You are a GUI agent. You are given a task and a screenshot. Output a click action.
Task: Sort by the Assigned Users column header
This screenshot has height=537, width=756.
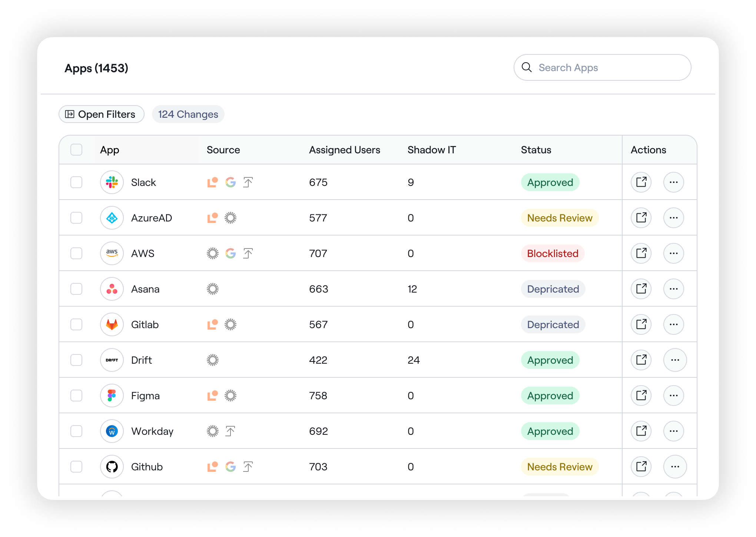click(x=344, y=150)
